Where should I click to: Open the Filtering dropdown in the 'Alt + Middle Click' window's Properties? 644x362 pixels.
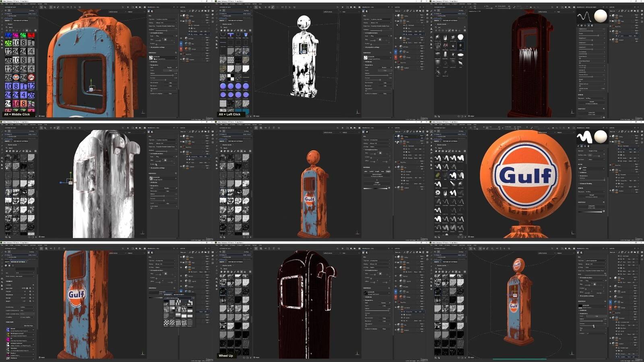[166, 23]
